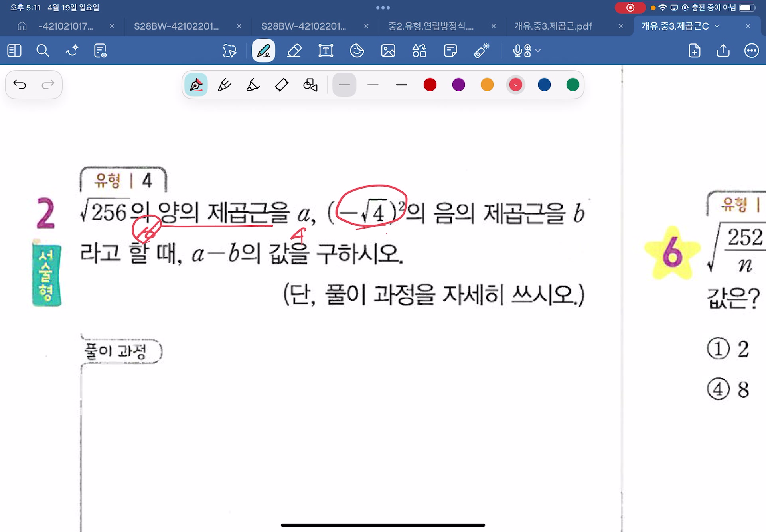Close the 중2.유형.연립방정식 tab
Viewport: 766px width, 532px height.
coord(494,26)
